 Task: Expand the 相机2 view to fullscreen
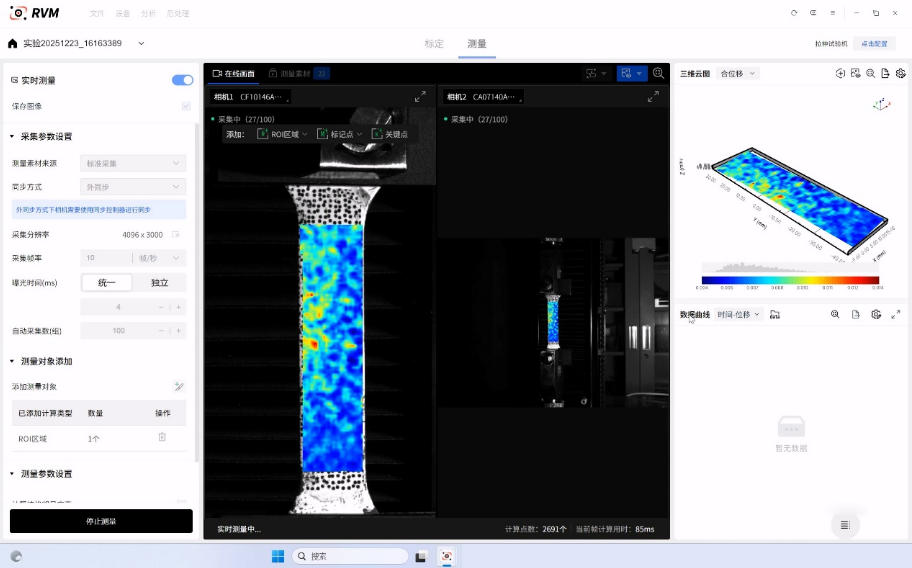pyautogui.click(x=653, y=97)
